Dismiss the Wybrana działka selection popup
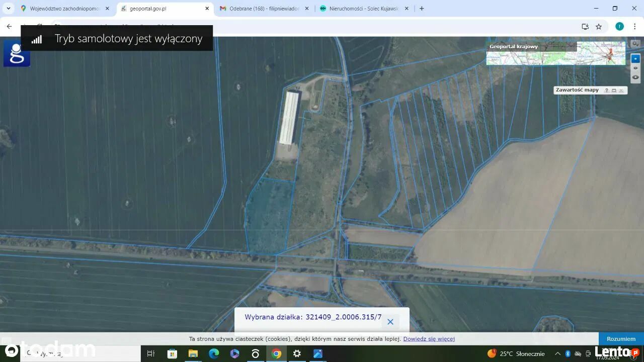Image resolution: width=644 pixels, height=362 pixels. (390, 322)
